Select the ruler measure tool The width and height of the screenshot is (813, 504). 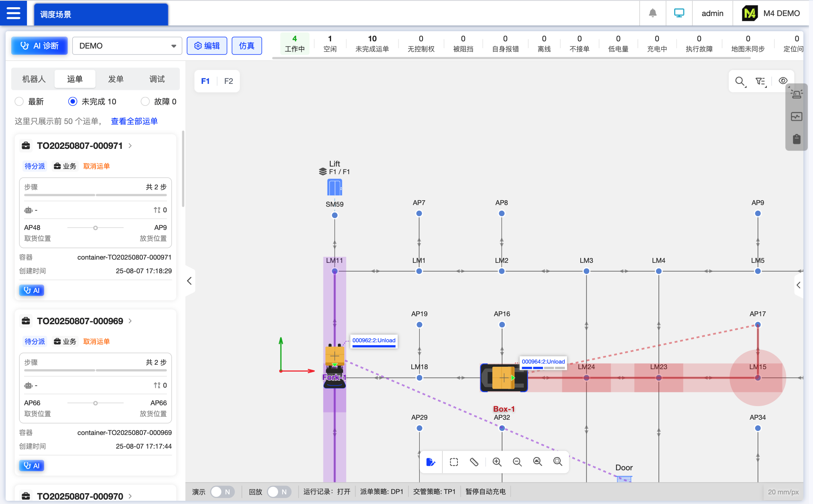coord(474,462)
